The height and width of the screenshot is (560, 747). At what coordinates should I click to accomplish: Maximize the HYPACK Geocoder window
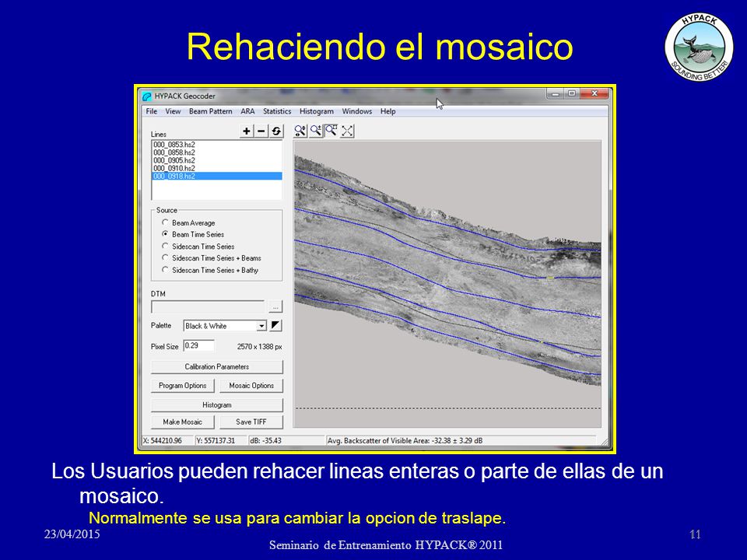(x=572, y=94)
